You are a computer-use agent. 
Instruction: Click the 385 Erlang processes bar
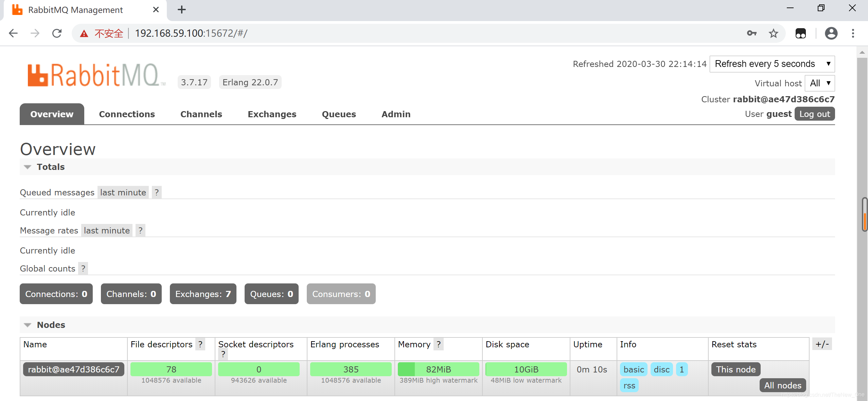[x=351, y=369]
